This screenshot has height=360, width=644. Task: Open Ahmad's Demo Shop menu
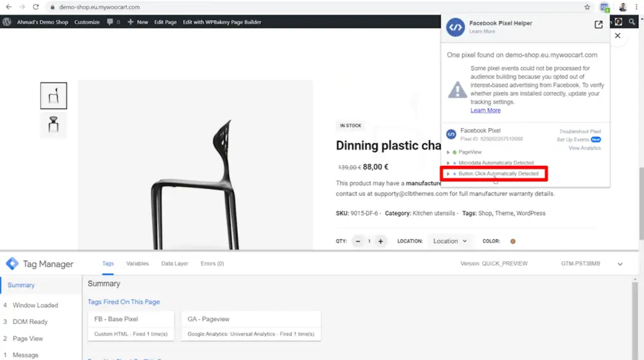42,22
